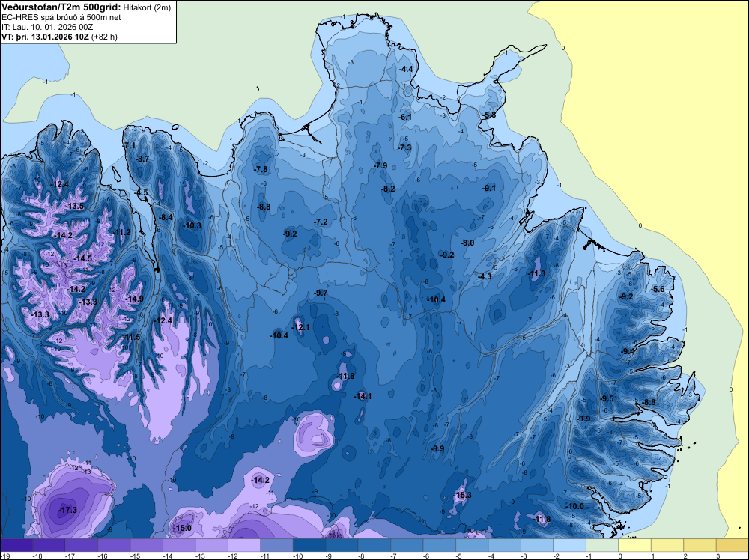Image resolution: width=749 pixels, height=560 pixels.
Task: Select legend color between 2 and 3
Action: coord(700,545)
